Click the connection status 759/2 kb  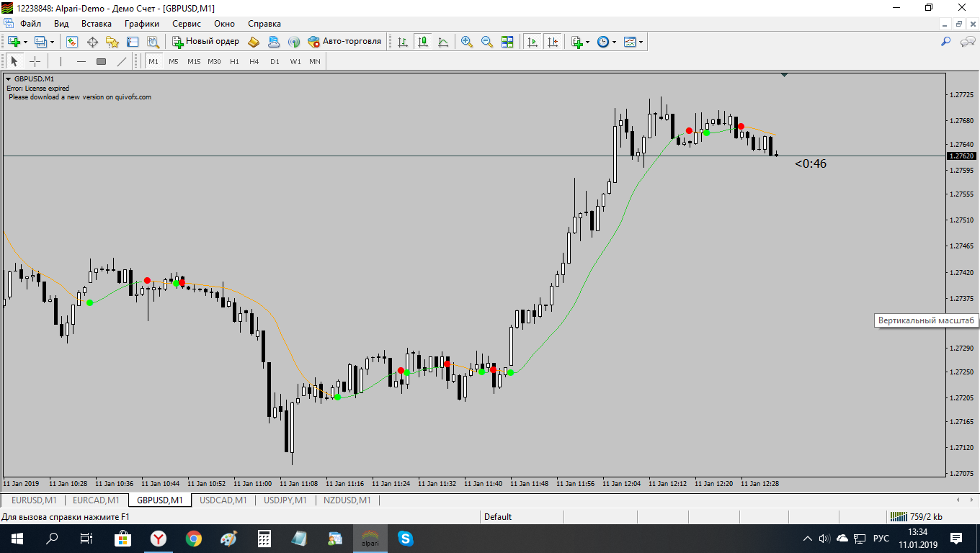coord(917,516)
